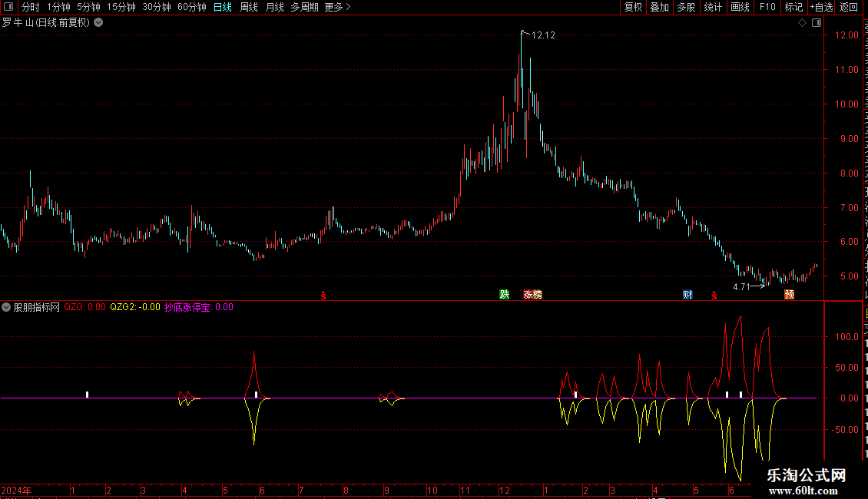
Task: Click the 涨榜 event marker
Action: click(x=532, y=294)
